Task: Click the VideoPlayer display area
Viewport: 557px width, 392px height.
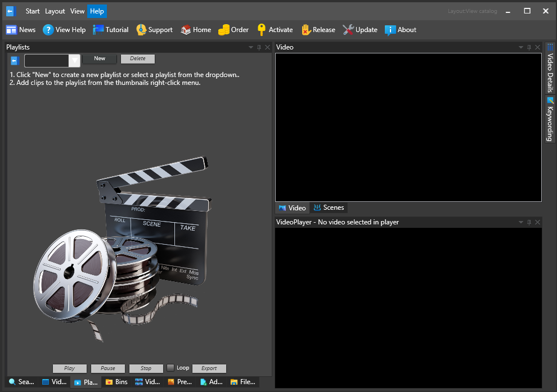Action: pos(408,308)
